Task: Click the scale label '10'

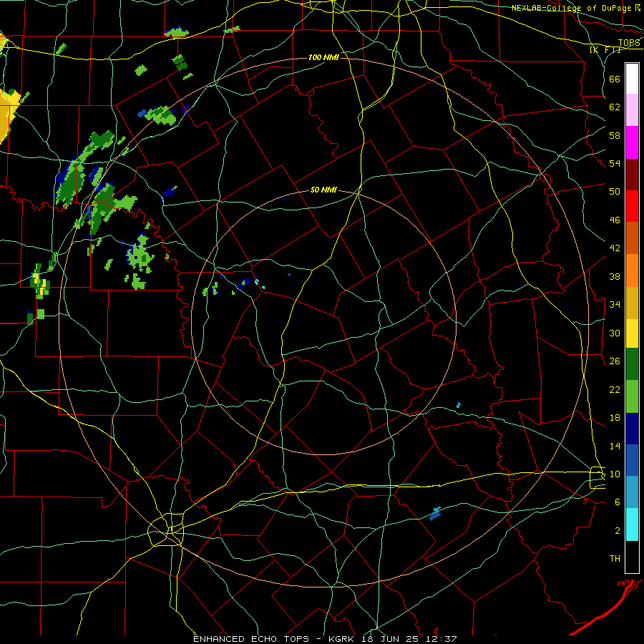Action: [615, 474]
